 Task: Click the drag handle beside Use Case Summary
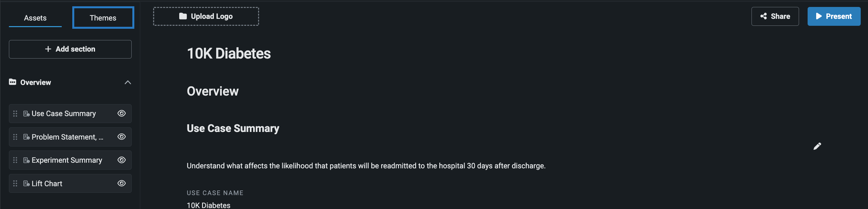click(15, 113)
